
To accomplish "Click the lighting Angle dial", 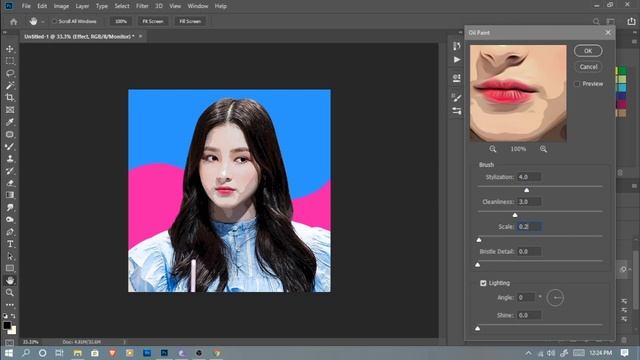I will [555, 298].
